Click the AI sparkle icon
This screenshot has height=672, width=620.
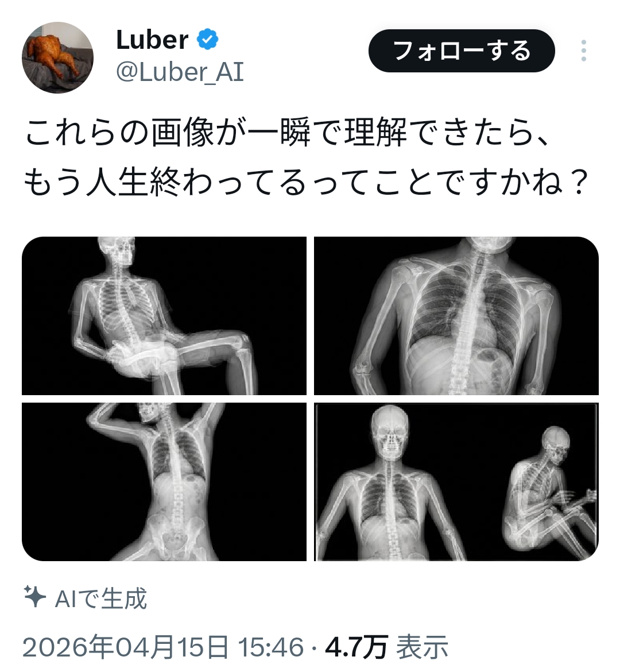coord(34,596)
